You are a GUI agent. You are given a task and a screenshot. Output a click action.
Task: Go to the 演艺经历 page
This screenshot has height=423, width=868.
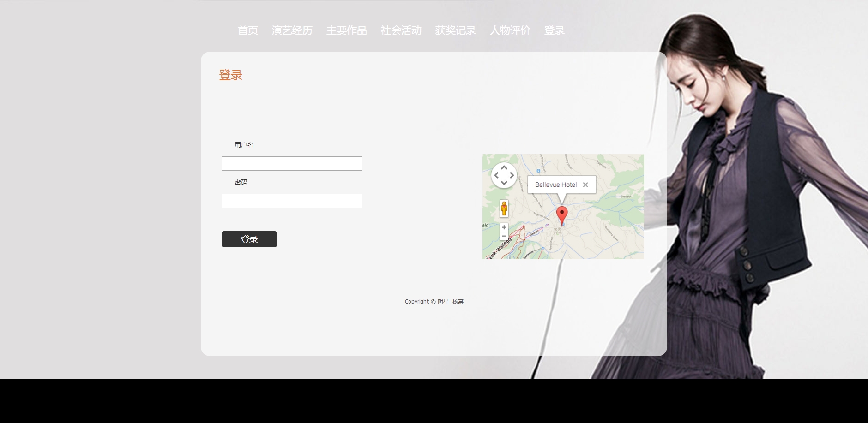292,30
